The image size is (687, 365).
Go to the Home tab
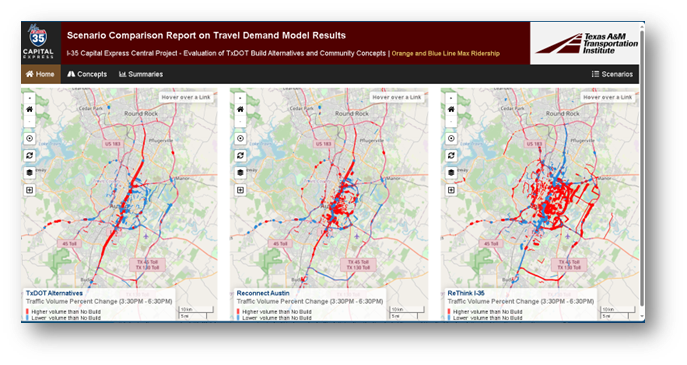coord(40,74)
